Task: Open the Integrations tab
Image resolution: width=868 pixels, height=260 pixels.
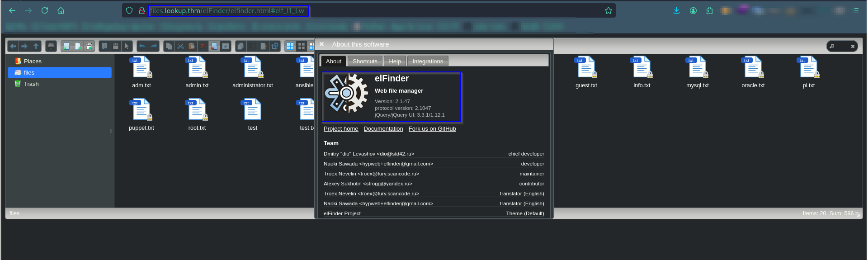Action: [428, 61]
